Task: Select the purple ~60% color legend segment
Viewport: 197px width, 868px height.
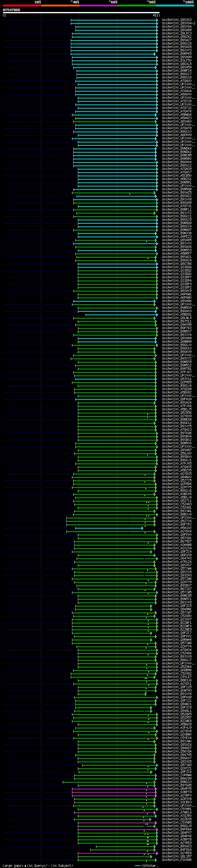Action: (x=98, y=6)
